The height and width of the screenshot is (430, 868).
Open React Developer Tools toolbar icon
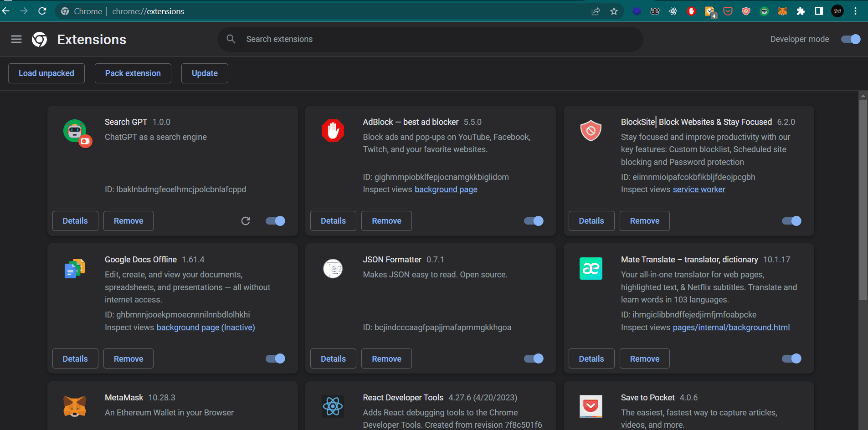tap(673, 11)
